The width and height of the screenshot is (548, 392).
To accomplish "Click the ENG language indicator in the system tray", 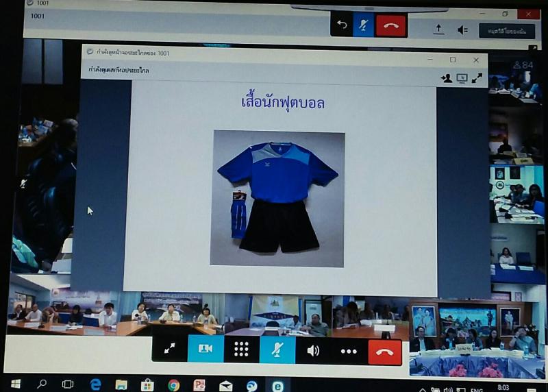I will coord(476,389).
